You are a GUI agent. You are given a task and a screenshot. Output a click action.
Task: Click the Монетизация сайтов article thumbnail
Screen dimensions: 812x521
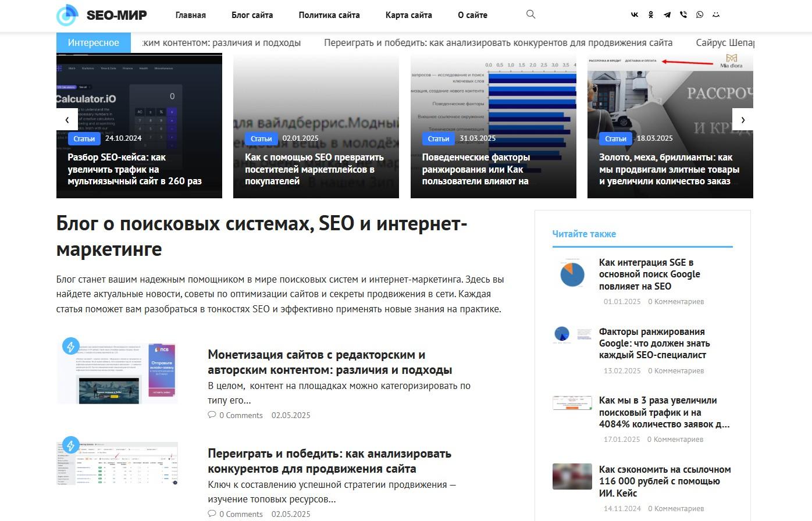pos(117,373)
